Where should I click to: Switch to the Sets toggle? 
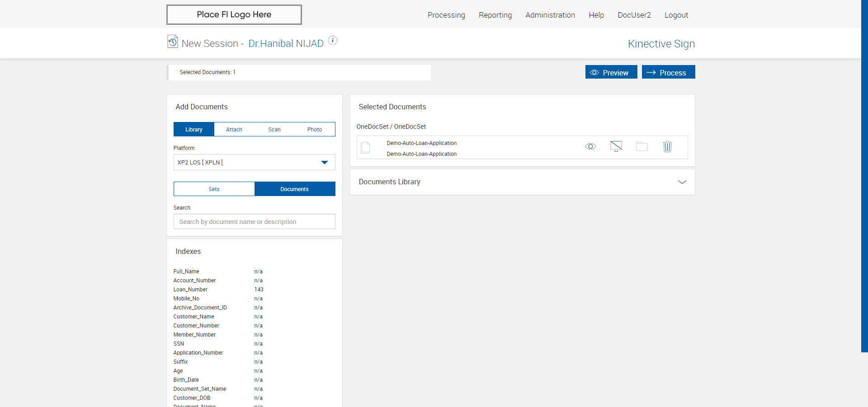tap(214, 189)
